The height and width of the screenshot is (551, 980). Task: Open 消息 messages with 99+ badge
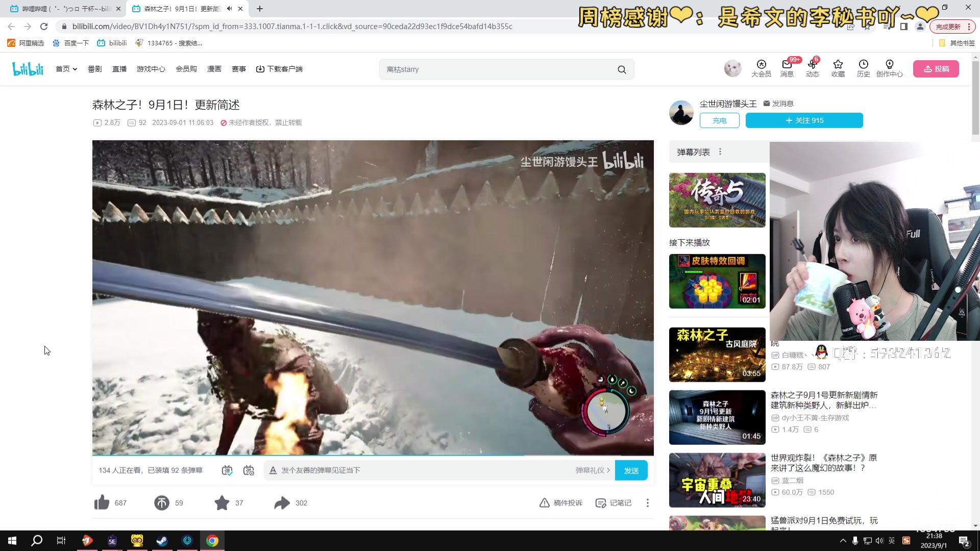(x=787, y=68)
